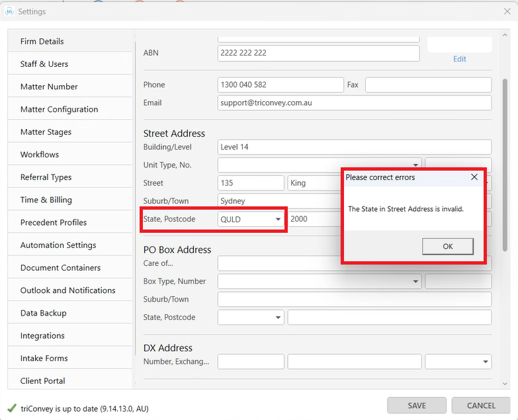Image resolution: width=518 pixels, height=420 pixels.
Task: Select Data Backup in sidebar
Action: coord(44,313)
